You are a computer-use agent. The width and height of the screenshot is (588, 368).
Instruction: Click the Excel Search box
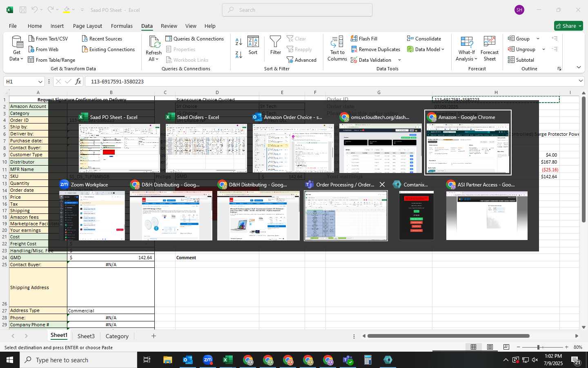[x=297, y=10]
